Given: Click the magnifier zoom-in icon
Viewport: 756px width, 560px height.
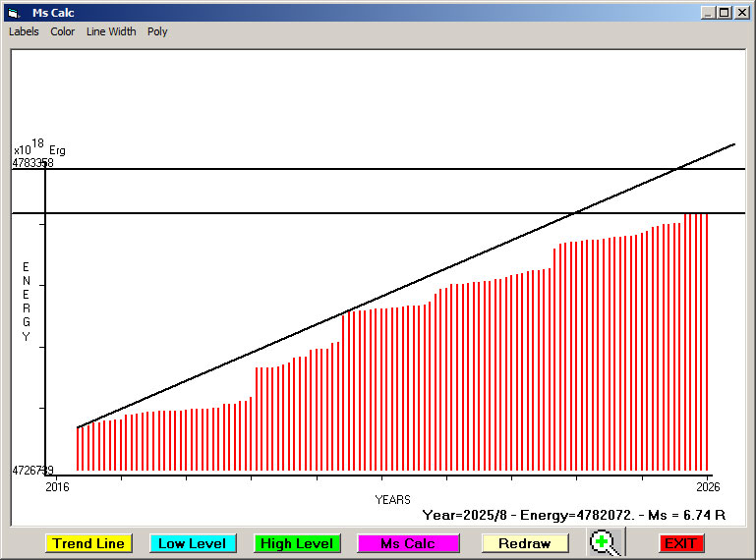Looking at the screenshot, I should [607, 542].
